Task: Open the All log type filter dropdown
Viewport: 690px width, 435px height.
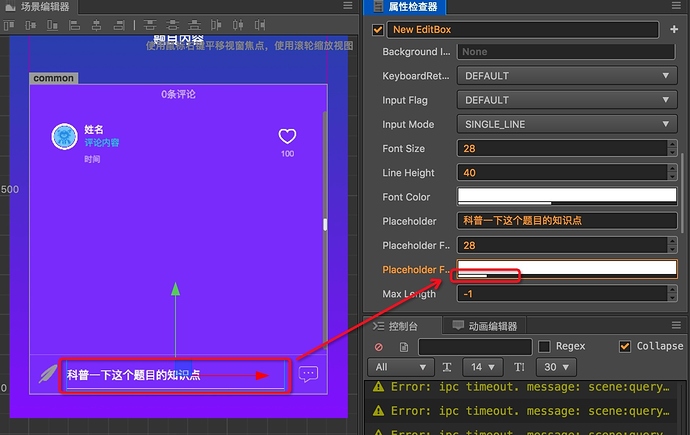Action: pyautogui.click(x=401, y=367)
